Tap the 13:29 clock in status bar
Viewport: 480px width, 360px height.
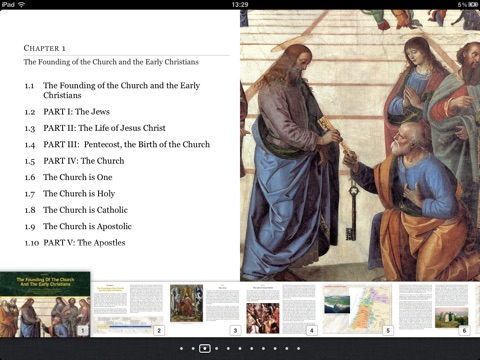[240, 4]
